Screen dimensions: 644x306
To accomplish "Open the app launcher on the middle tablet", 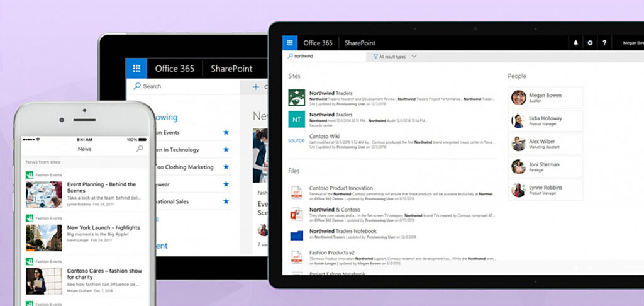I will click(136, 68).
